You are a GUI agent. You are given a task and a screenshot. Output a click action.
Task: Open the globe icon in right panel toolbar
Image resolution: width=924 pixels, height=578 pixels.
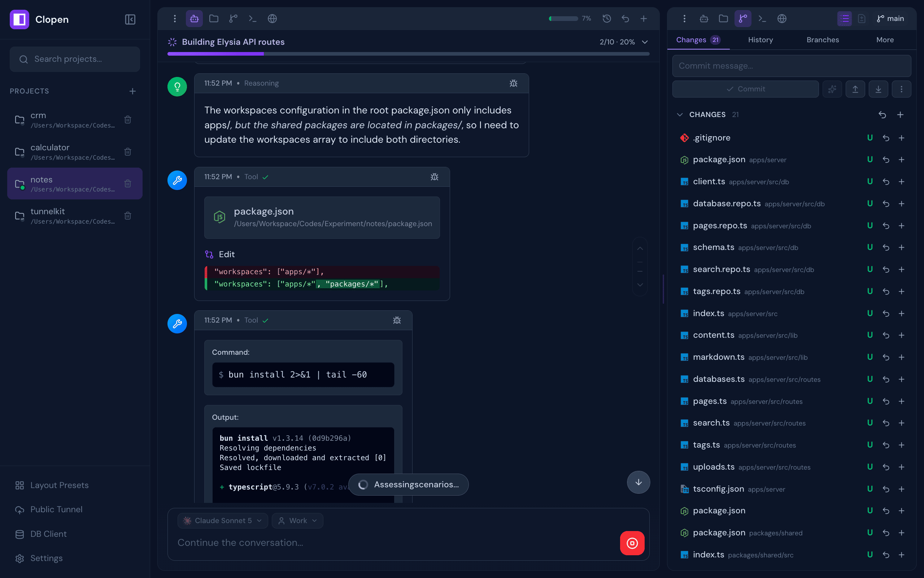(x=782, y=18)
